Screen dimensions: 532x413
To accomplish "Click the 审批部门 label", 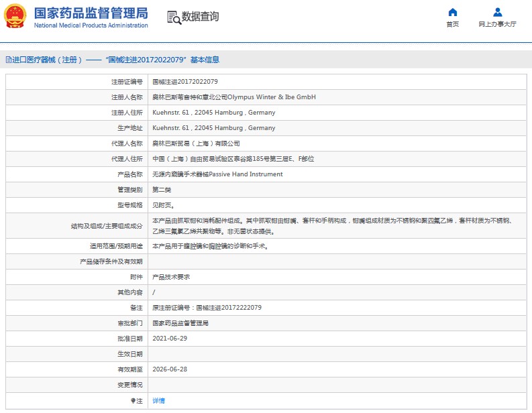I will coord(130,323).
